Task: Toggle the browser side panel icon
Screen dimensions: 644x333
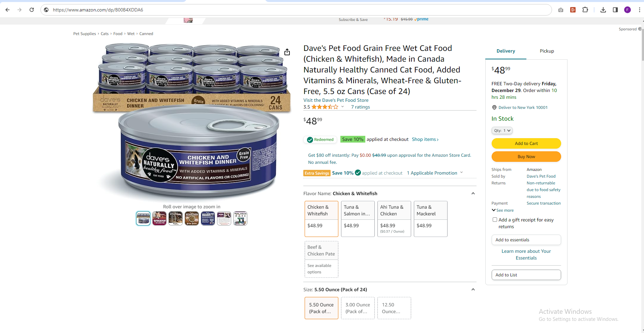Action: click(x=615, y=10)
